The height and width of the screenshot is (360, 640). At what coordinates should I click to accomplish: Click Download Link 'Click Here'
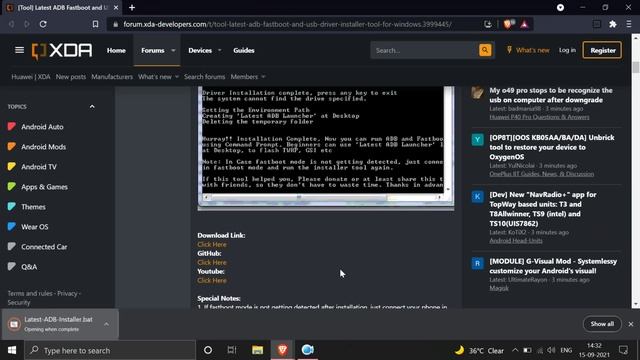[x=212, y=244]
